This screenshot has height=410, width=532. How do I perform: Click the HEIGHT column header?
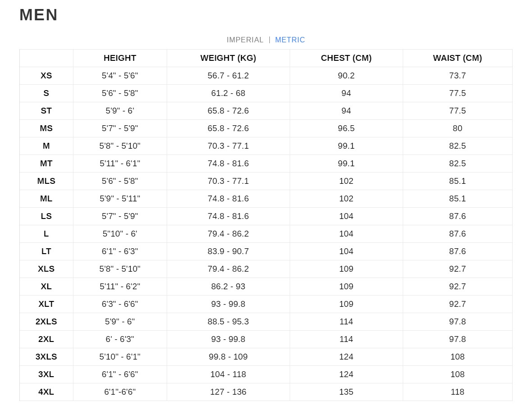pos(120,58)
